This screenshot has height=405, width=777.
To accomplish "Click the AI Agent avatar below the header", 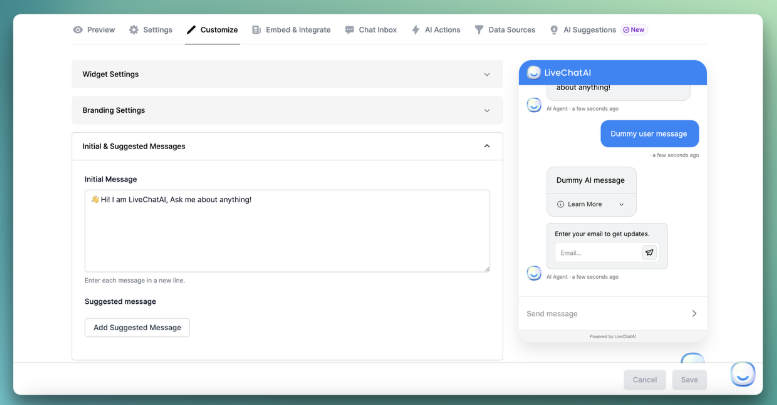I will (x=534, y=105).
